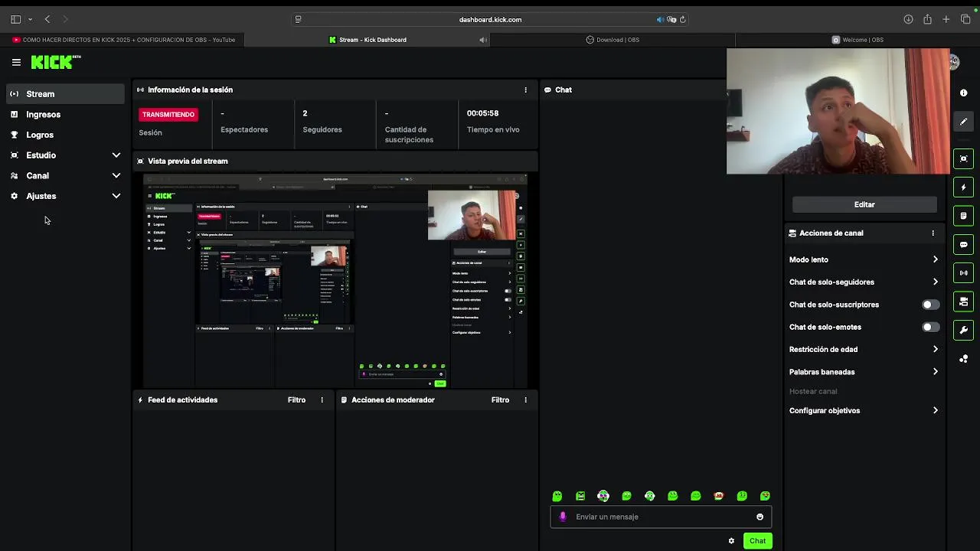Insert the red-and-white lol emote
Viewport: 980px width, 551px height.
click(718, 496)
